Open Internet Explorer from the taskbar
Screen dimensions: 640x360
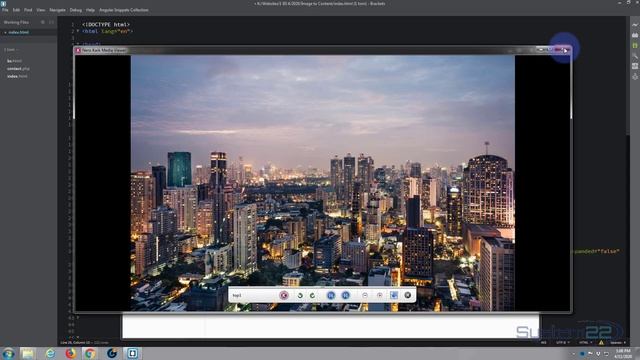[x=50, y=353]
